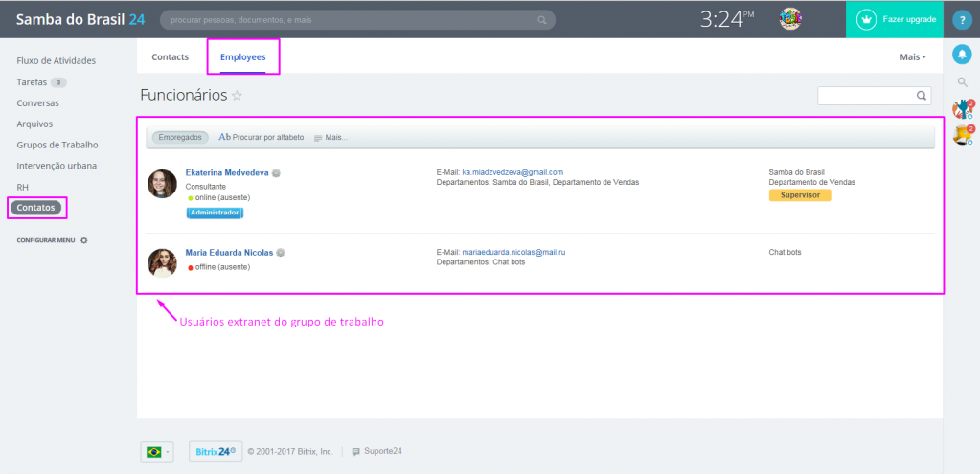Click 'Samba do Brasil' department text at right
The height and width of the screenshot is (474, 980).
(x=796, y=172)
